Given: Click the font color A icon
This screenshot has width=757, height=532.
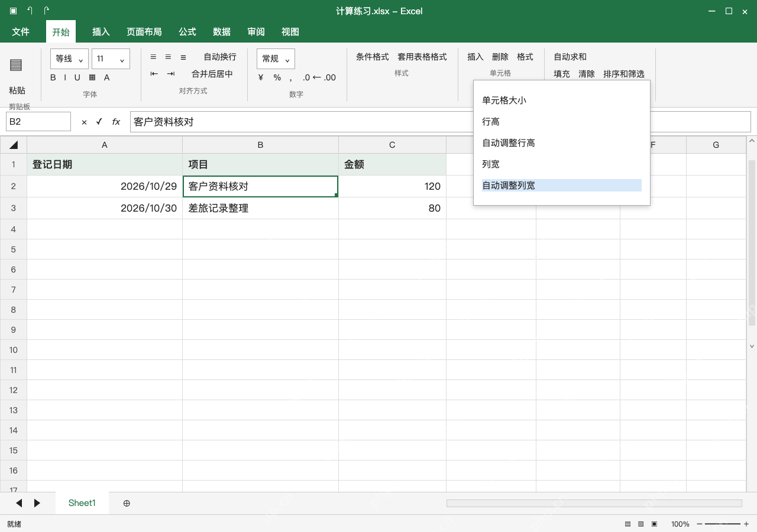Looking at the screenshot, I should coord(107,77).
